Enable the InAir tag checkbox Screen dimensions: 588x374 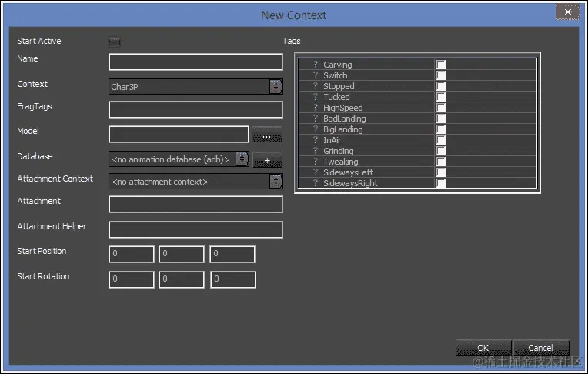[441, 140]
